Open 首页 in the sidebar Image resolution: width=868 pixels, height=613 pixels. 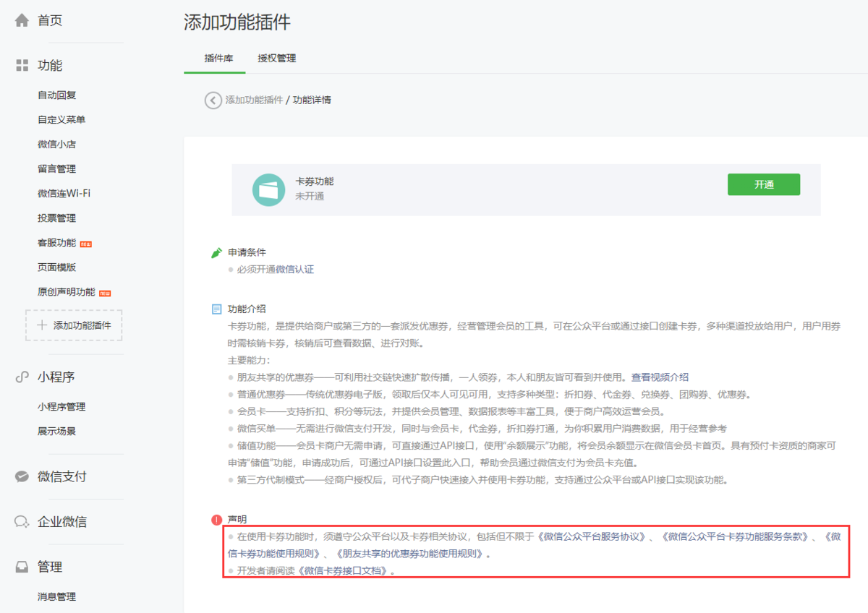[x=50, y=20]
